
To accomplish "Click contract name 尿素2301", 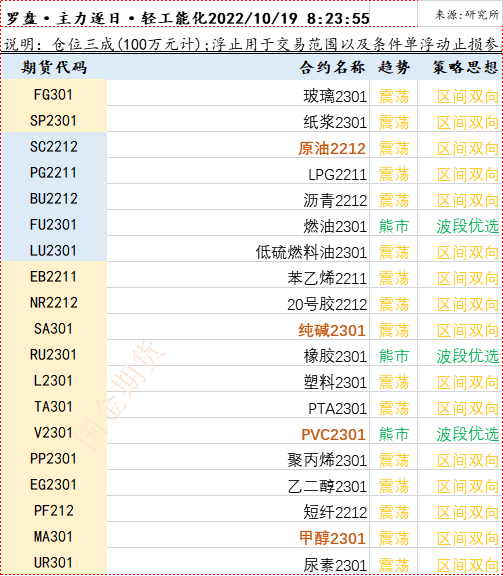I will (335, 565).
